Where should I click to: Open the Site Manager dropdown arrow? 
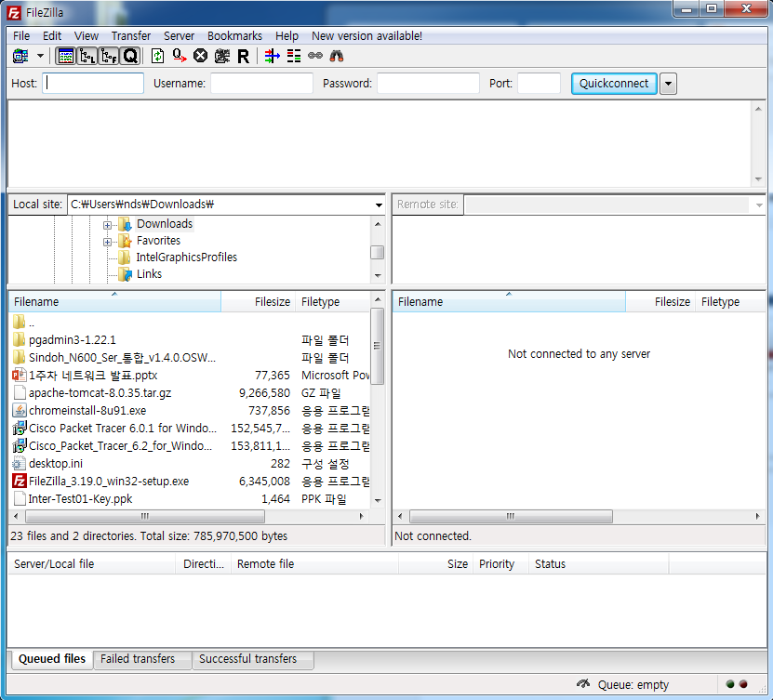(x=40, y=56)
